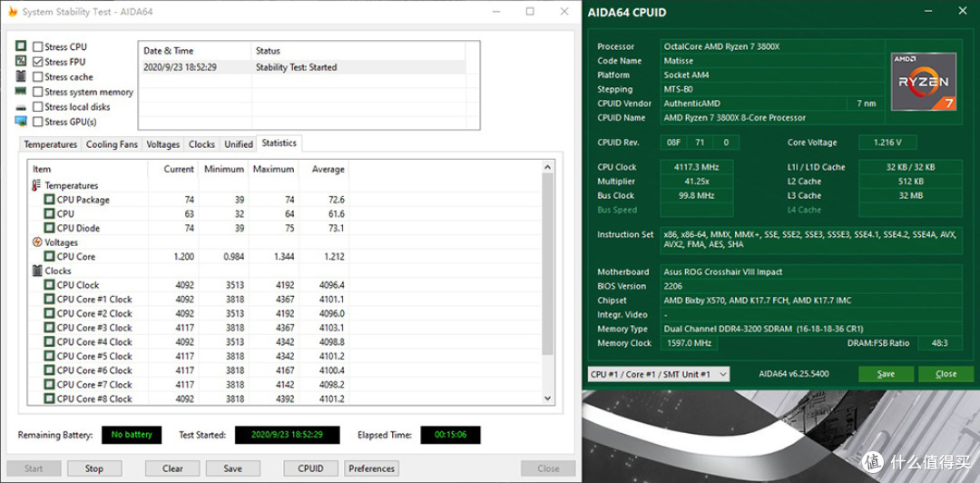980x483 pixels.
Task: Click the Motherboard Asus ROG Crosshair VIII Impact text
Action: (723, 272)
